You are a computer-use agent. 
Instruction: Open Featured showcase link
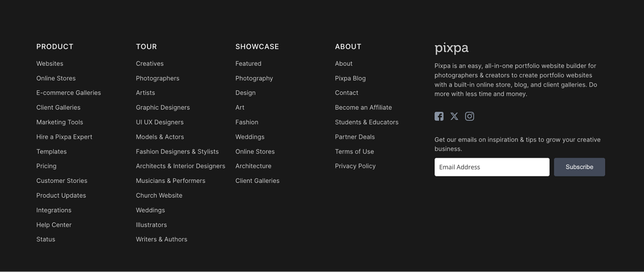click(248, 63)
